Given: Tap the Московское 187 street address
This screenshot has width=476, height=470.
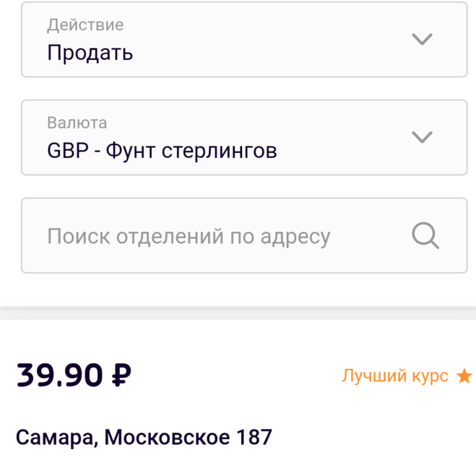Looking at the screenshot, I should click(x=189, y=437).
